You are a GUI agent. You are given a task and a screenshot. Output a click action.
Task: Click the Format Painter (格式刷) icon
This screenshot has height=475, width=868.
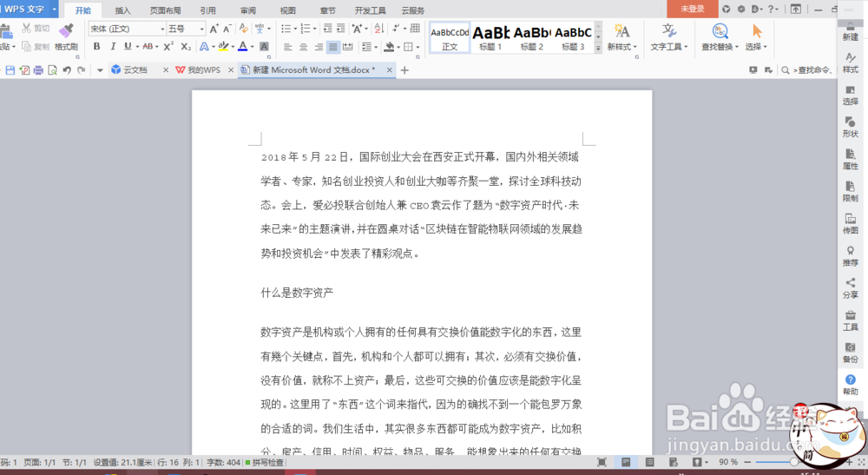click(x=66, y=30)
